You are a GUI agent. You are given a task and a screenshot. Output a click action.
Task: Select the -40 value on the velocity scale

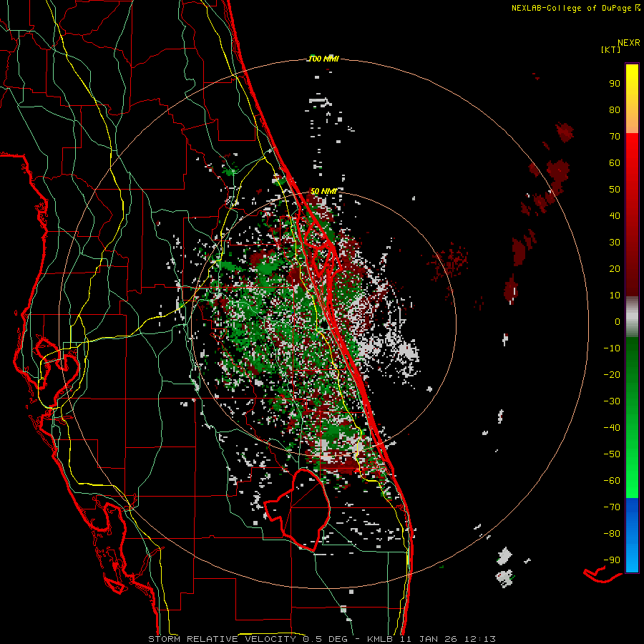(x=612, y=428)
